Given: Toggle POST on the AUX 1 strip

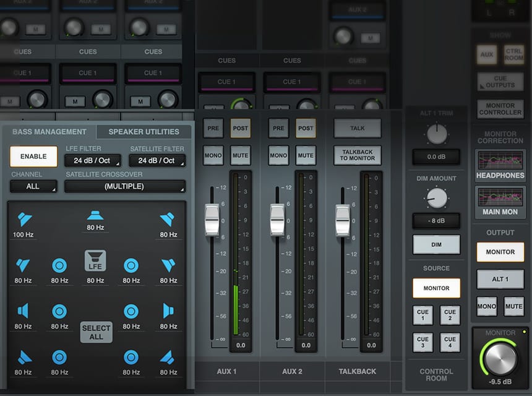Looking at the screenshot, I should 240,128.
